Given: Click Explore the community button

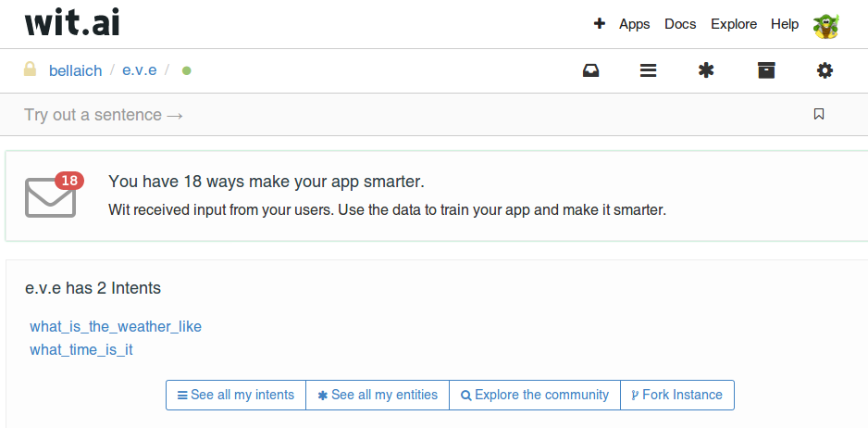Looking at the screenshot, I should point(535,396).
